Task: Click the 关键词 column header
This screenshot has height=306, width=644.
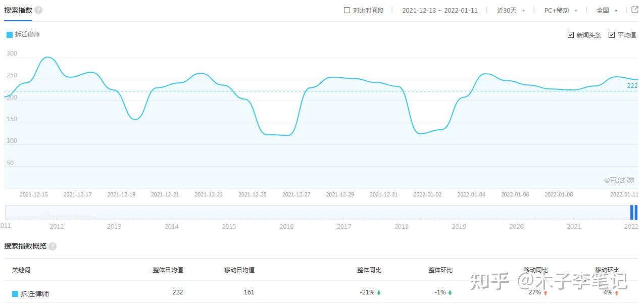Action: pyautogui.click(x=21, y=270)
